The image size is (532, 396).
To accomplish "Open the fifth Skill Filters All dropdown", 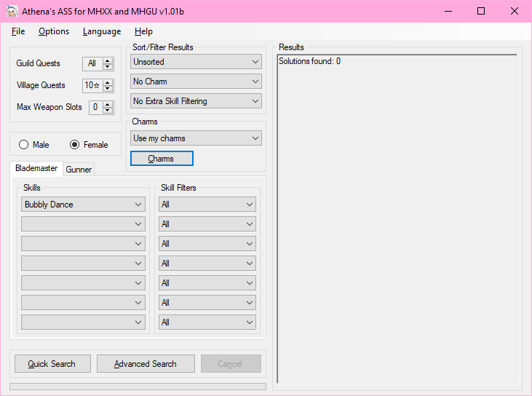I will [x=207, y=283].
